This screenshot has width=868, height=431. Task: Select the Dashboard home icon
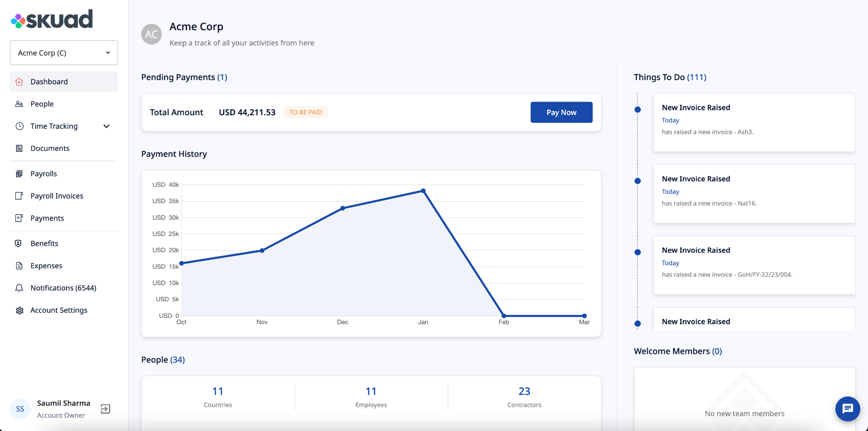point(19,81)
